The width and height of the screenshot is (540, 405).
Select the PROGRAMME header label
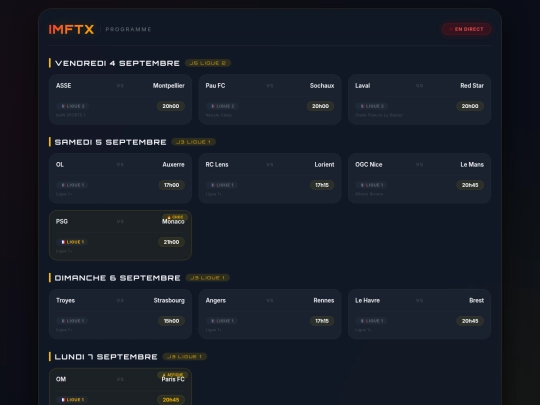128,29
